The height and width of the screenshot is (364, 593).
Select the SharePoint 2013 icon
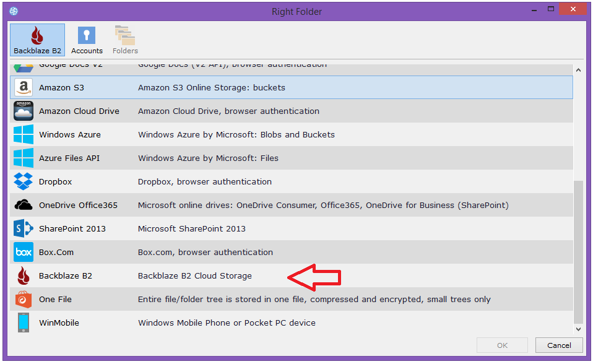[x=24, y=229]
